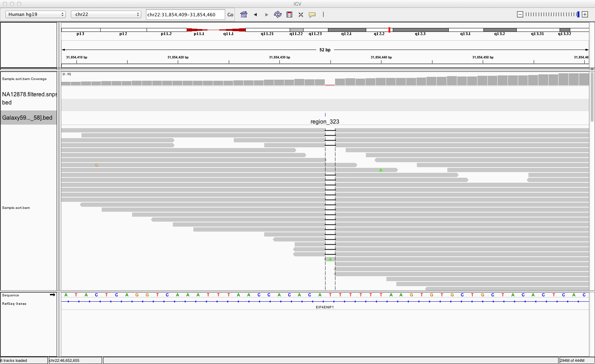Open the chr22 chromosome dropdown
Viewport: 595px width, 364px height.
click(106, 15)
